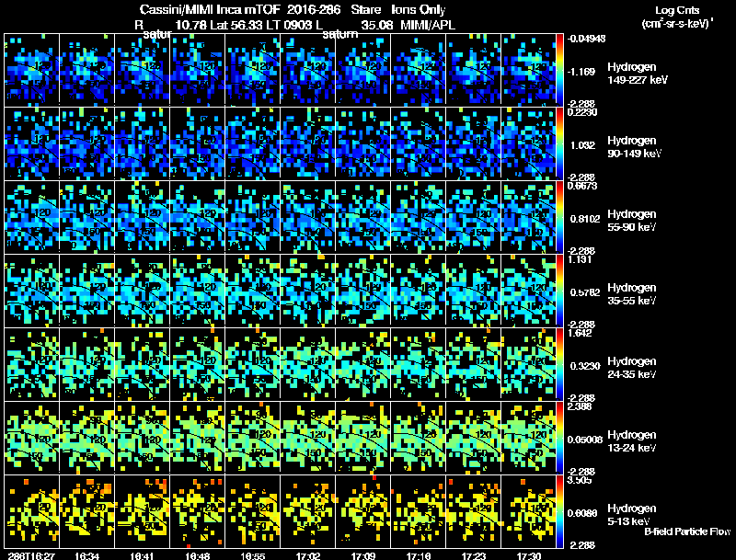Viewport: 736px width, 560px height.
Task: Select the '0.2230' colorbar value
Action: coord(582,112)
